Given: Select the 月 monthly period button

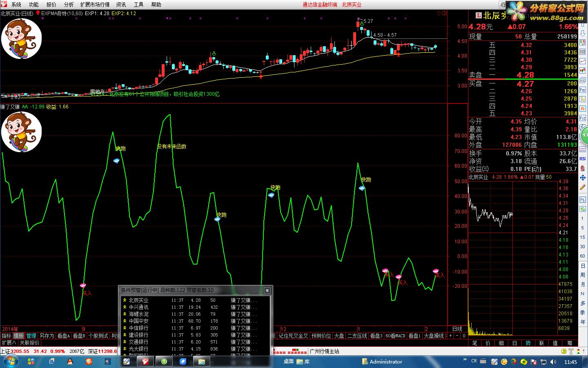Looking at the screenshot, I should (583, 284).
